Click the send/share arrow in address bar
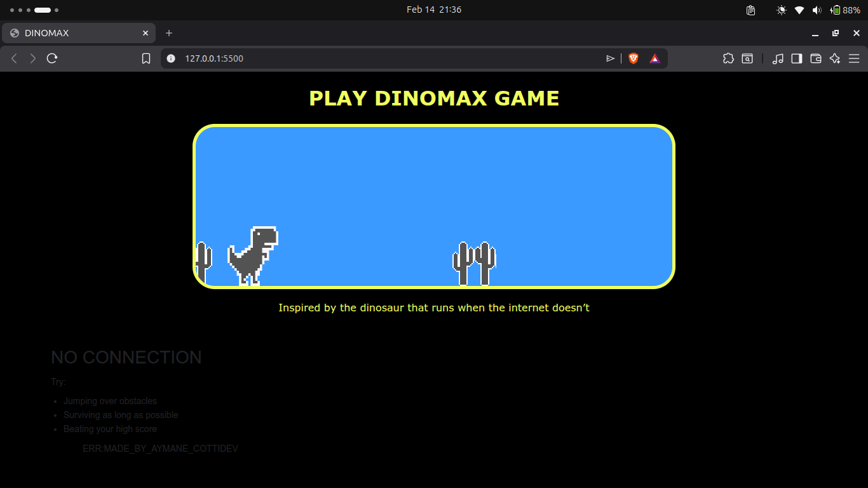 tap(610, 58)
